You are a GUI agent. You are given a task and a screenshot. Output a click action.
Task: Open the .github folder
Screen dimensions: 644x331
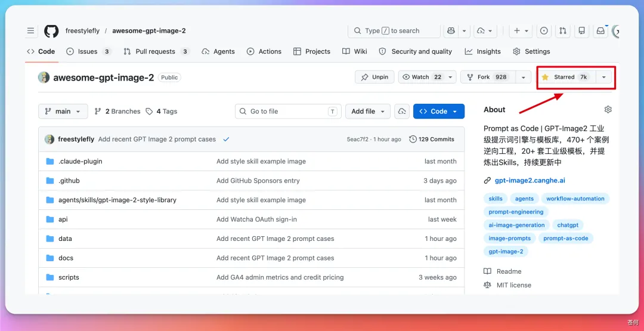(x=69, y=181)
